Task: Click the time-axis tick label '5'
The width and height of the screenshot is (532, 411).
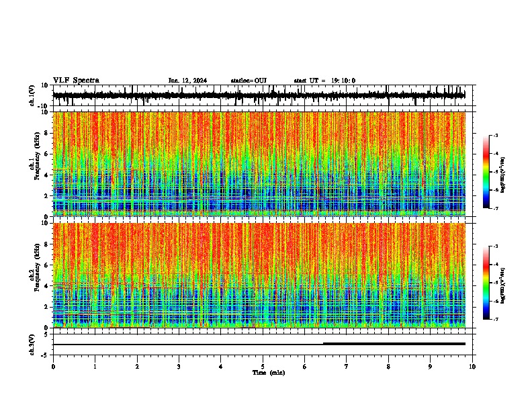Action: pos(263,367)
